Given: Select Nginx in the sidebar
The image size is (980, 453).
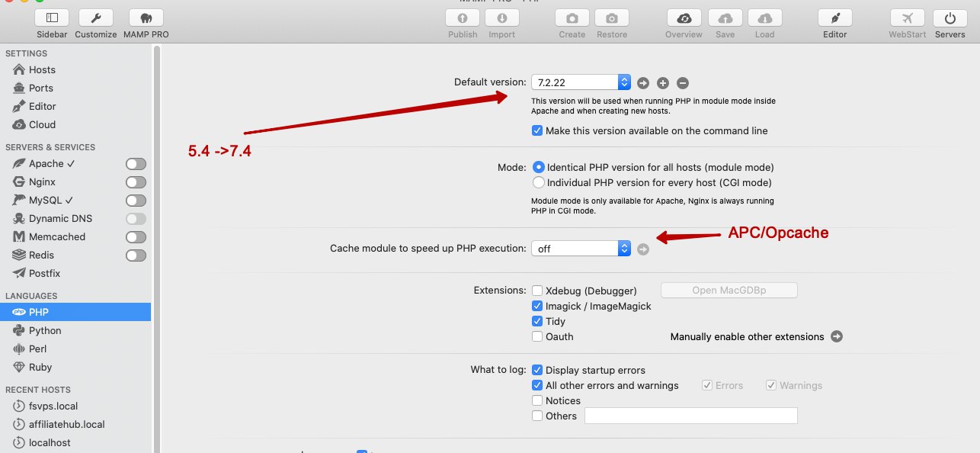Looking at the screenshot, I should click(x=43, y=182).
